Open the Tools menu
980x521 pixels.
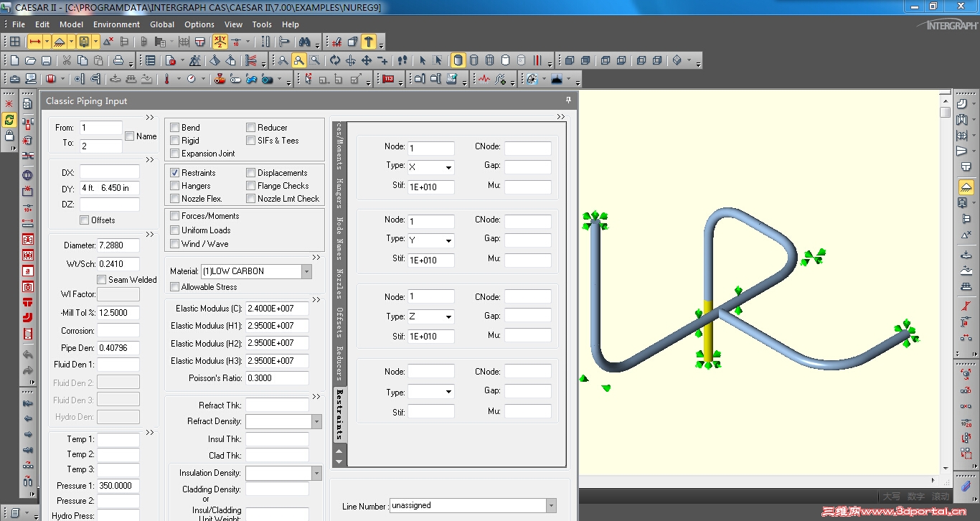(x=262, y=24)
